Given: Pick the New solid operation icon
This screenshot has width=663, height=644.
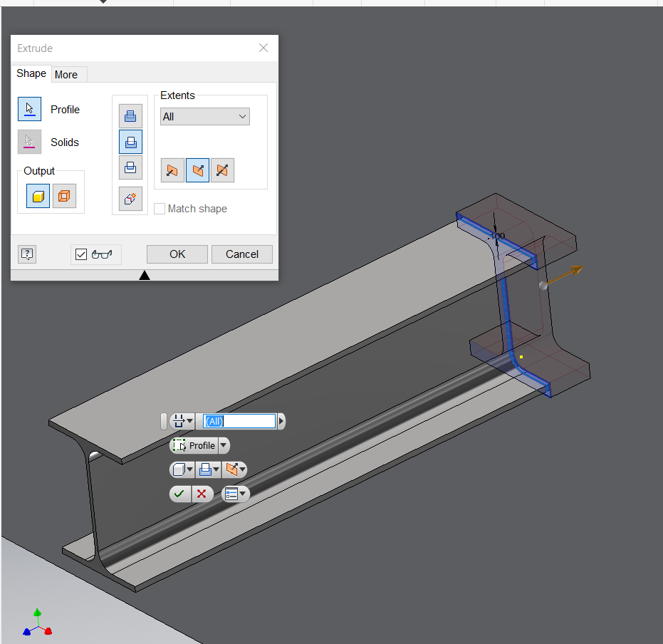Looking at the screenshot, I should tap(130, 199).
